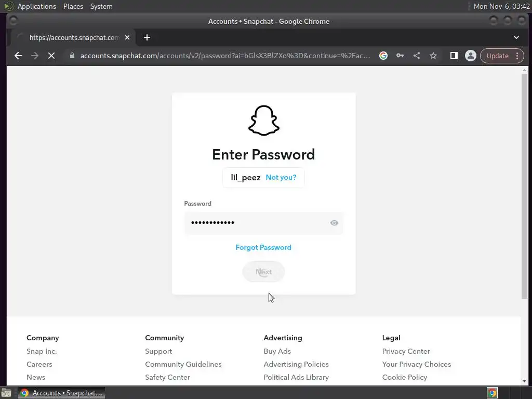Share this page icon
Screen dimensions: 532x399
(417, 56)
